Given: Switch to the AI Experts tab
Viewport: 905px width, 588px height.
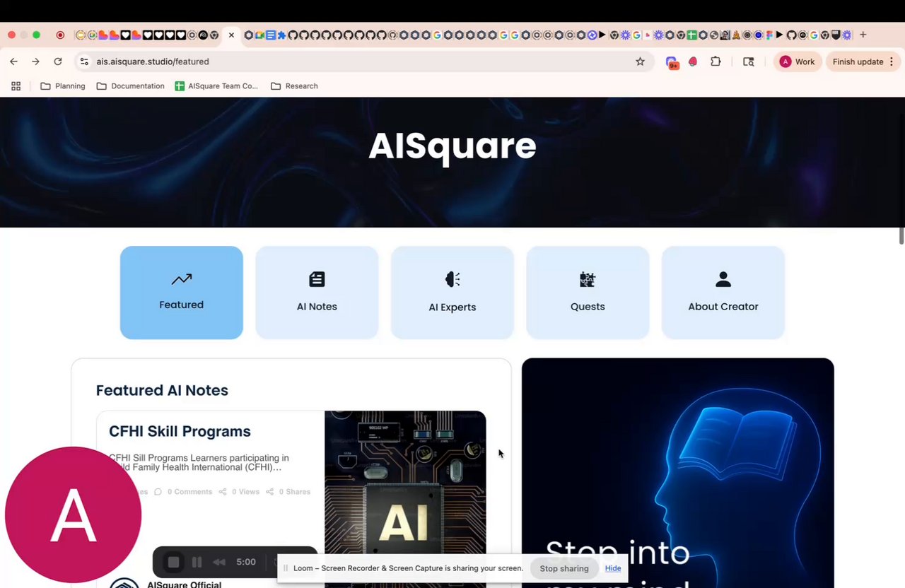Looking at the screenshot, I should (x=452, y=293).
